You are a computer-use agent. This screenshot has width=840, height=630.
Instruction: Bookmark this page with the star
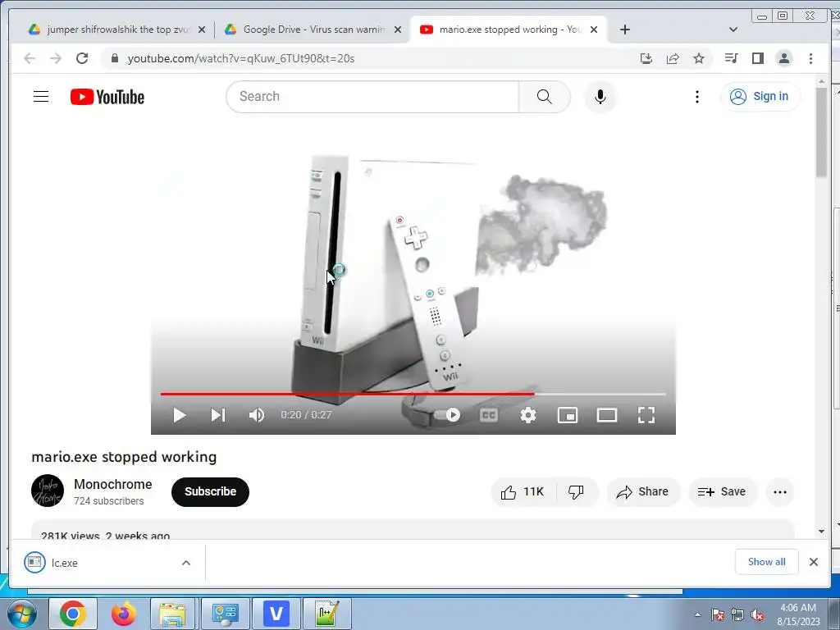[699, 58]
